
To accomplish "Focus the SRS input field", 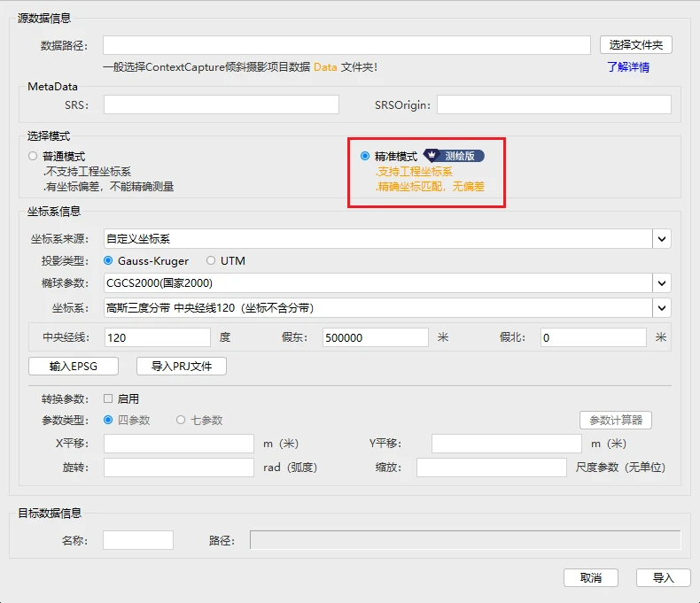I will (x=222, y=104).
